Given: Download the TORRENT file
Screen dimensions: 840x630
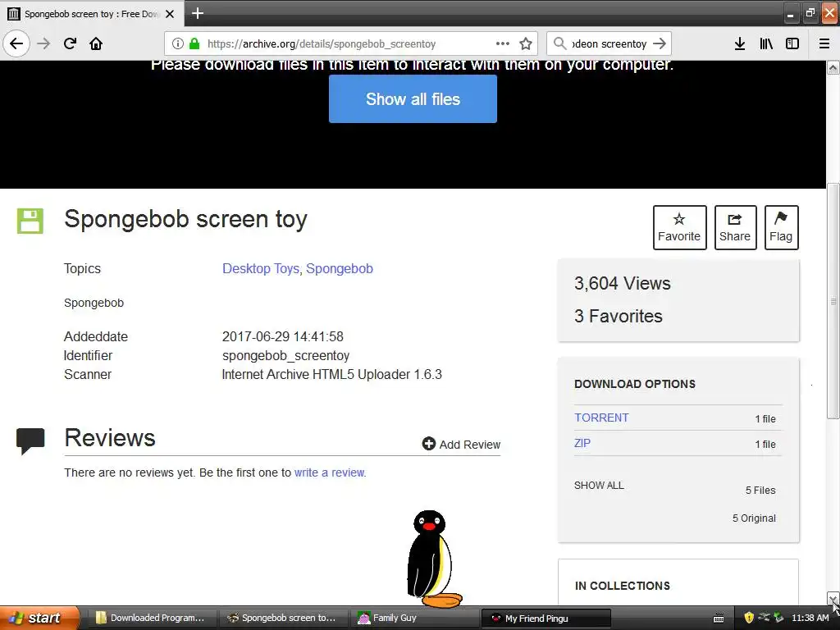Looking at the screenshot, I should click(601, 418).
